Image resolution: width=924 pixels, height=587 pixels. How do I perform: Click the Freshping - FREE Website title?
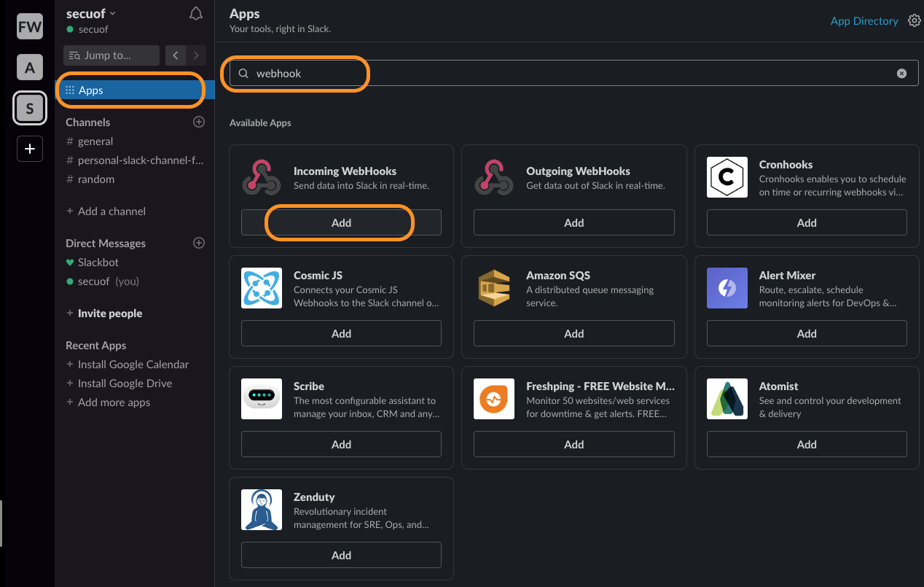point(600,386)
